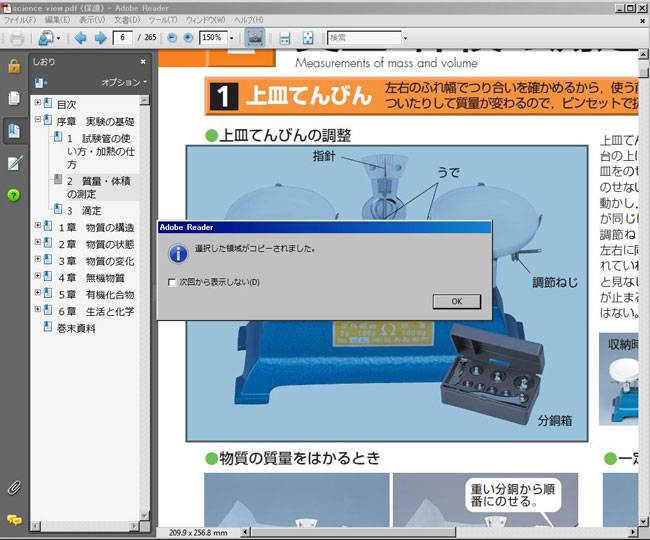Expand the 1章 物質の構造 node
Screen dimensions: 650x540
[38, 225]
